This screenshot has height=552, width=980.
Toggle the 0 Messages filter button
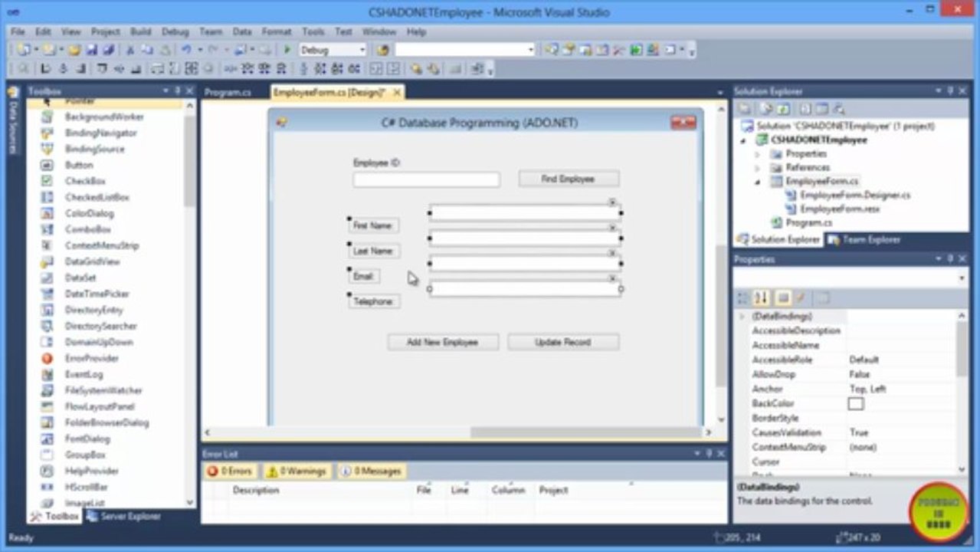[371, 471]
